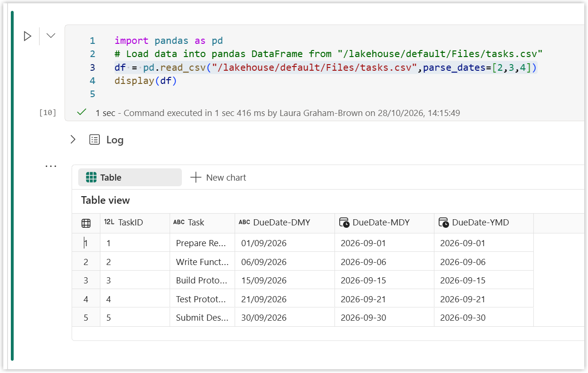Switch to the Table tab
588x373 pixels.
tap(130, 177)
